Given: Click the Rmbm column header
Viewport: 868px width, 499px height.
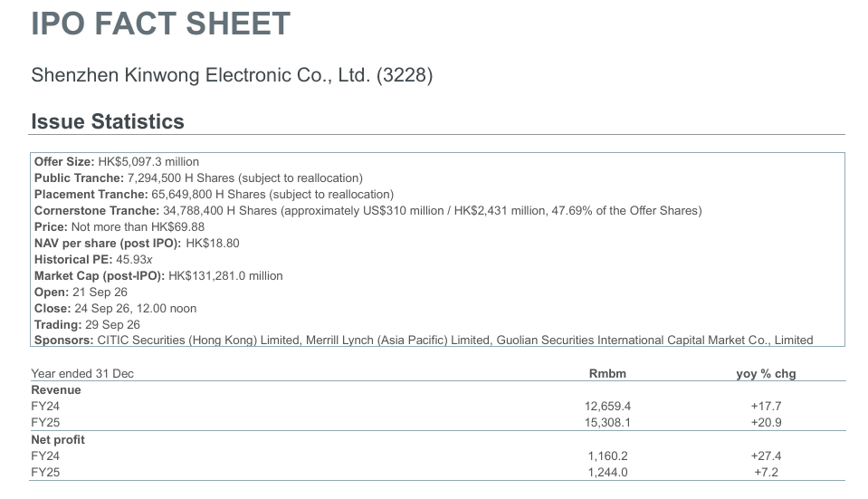Looking at the screenshot, I should pos(607,373).
